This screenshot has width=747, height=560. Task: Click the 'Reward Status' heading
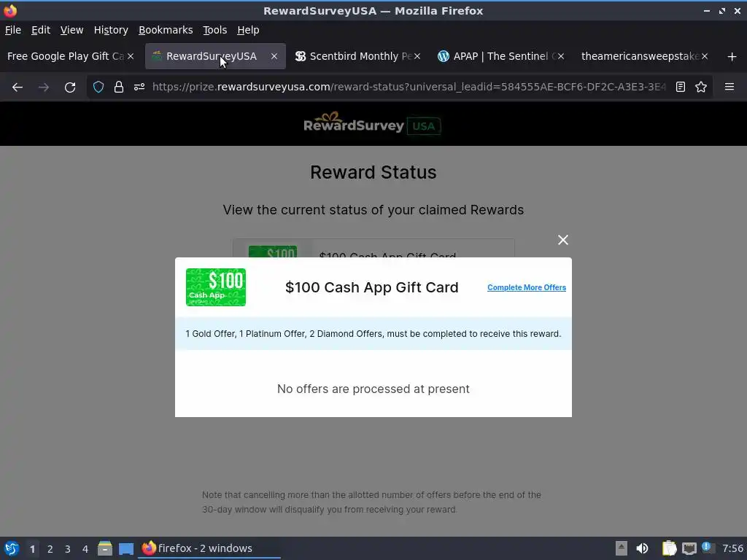(373, 172)
